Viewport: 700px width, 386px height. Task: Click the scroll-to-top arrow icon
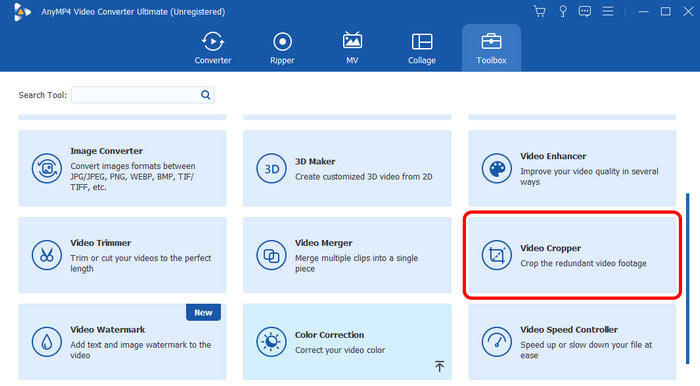click(439, 366)
